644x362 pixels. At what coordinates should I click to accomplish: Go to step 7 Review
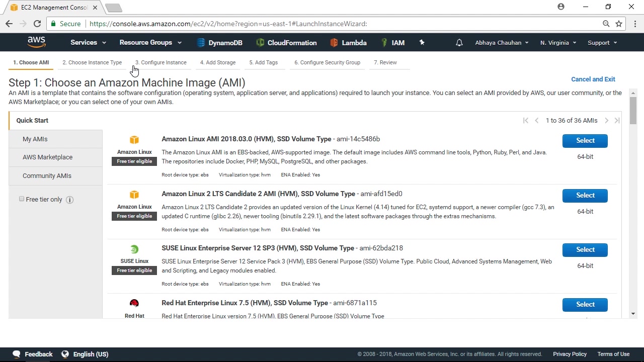point(385,62)
